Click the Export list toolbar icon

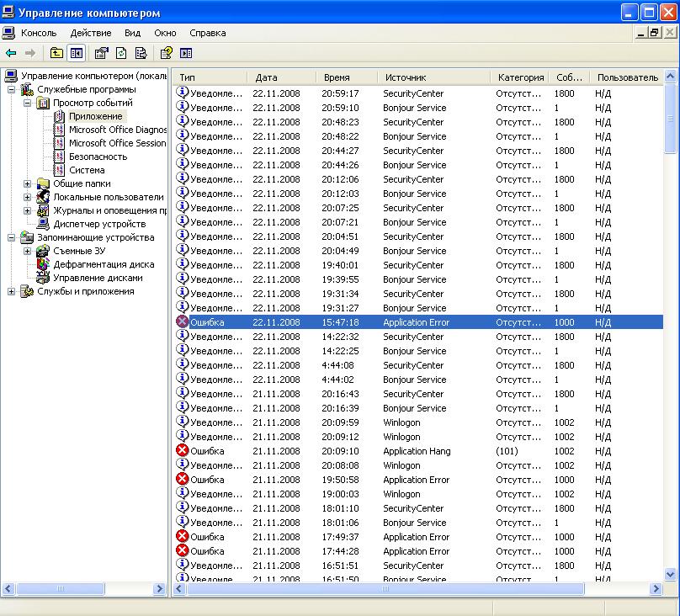click(141, 53)
